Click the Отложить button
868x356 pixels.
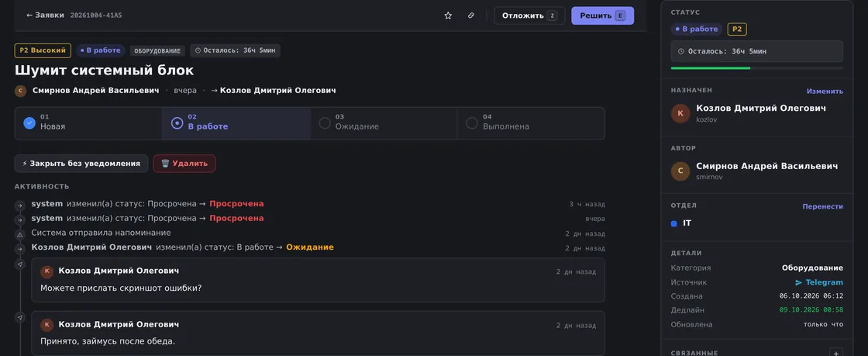click(x=529, y=16)
